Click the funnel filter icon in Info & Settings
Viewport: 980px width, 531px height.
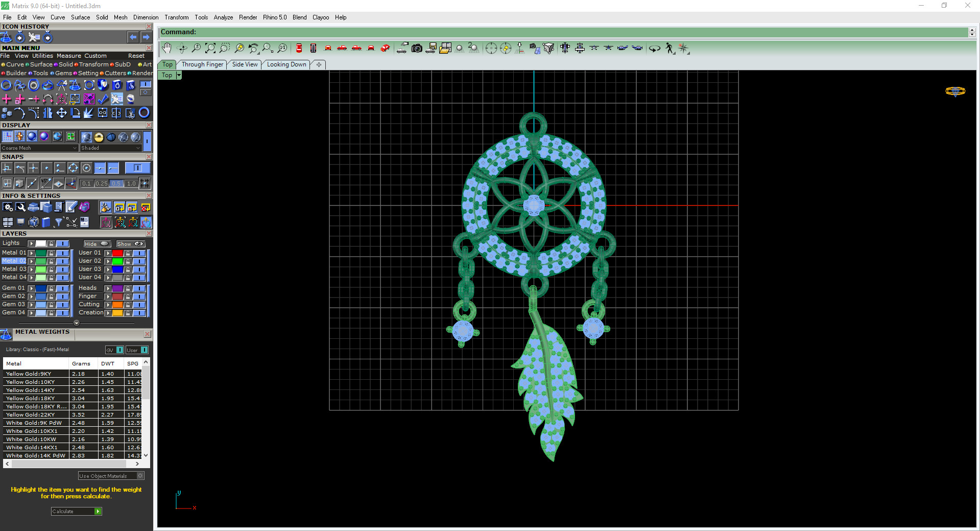59,222
